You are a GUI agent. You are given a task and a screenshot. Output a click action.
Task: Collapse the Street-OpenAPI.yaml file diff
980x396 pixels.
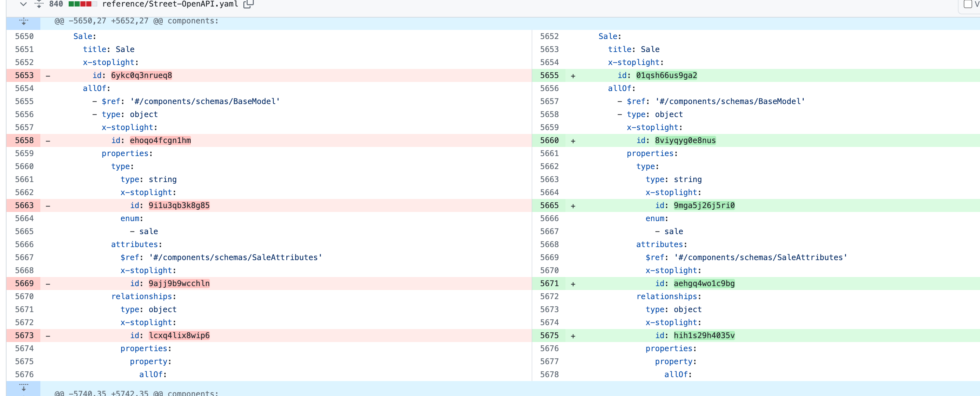pos(23,4)
